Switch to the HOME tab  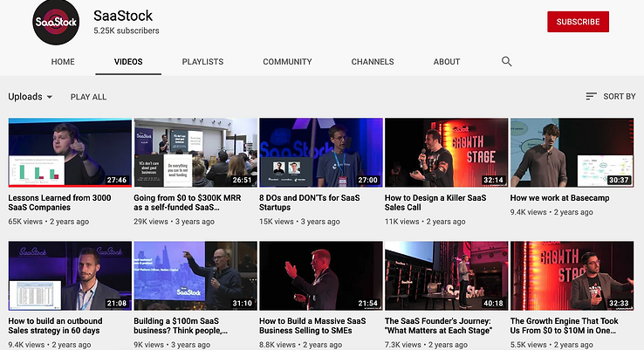63,62
